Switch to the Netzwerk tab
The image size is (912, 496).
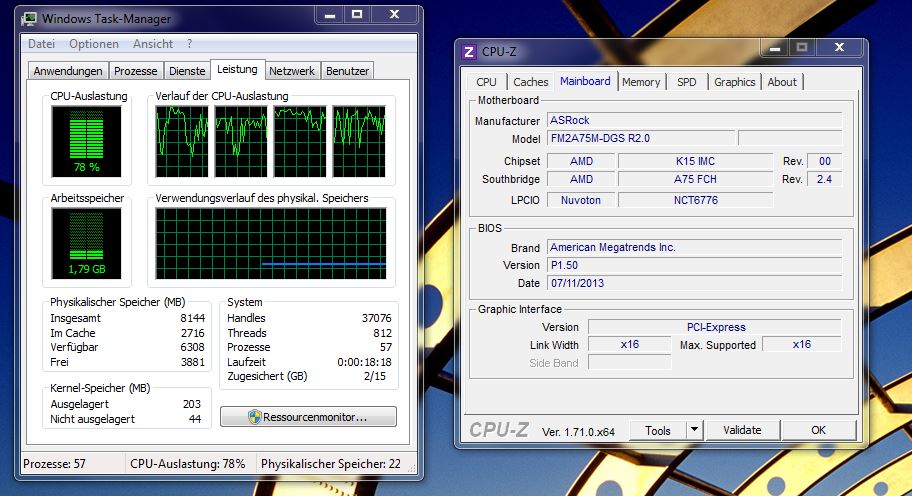(291, 71)
